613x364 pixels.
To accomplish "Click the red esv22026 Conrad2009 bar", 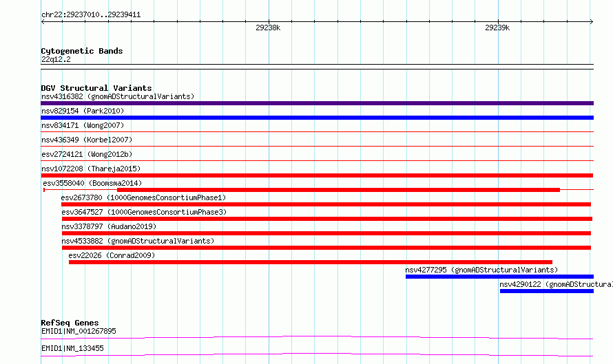I will pyautogui.click(x=311, y=262).
